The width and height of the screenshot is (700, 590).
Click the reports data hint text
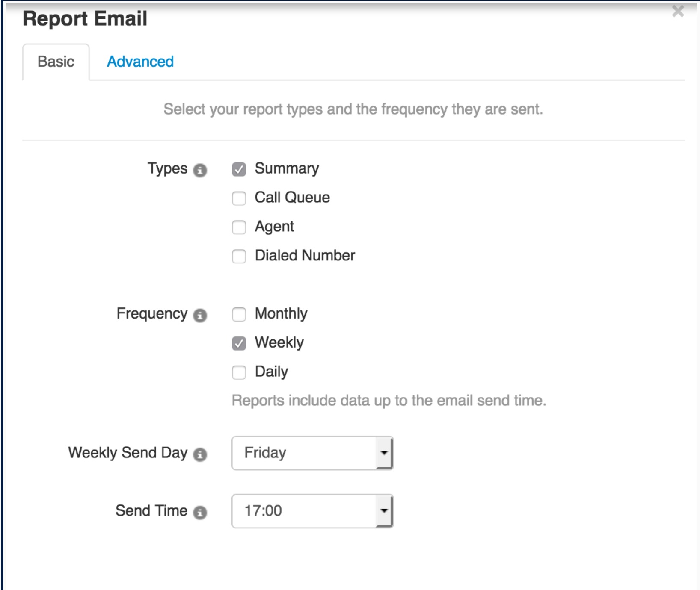coord(389,400)
